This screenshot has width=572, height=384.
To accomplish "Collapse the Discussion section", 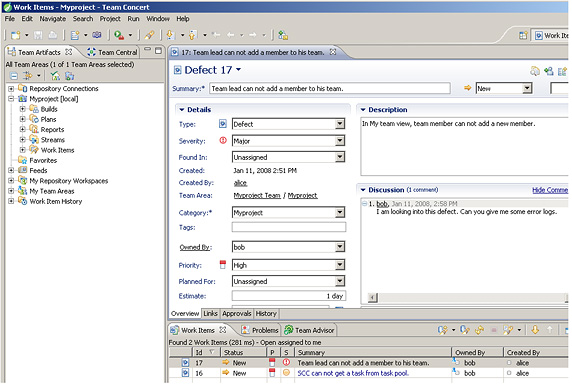I will pos(363,190).
